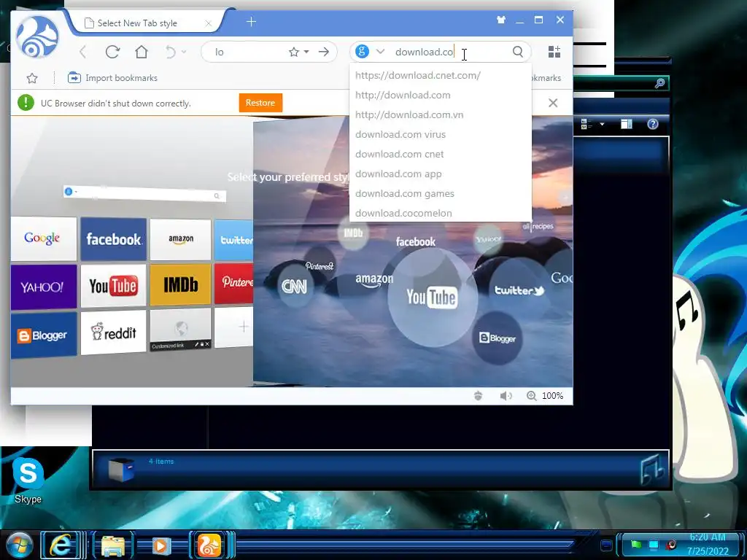Select suggestion 'download.com cnet'

440,154
